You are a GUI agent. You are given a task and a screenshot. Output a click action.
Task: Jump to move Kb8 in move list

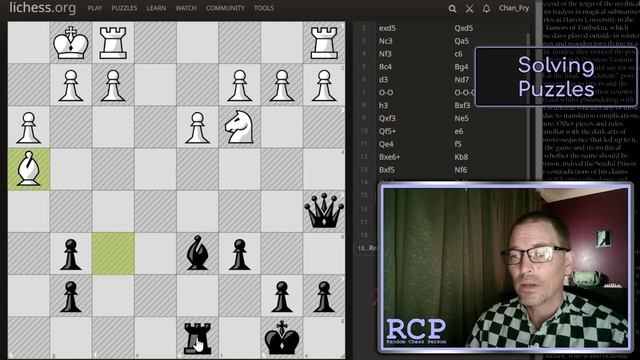pyautogui.click(x=461, y=157)
